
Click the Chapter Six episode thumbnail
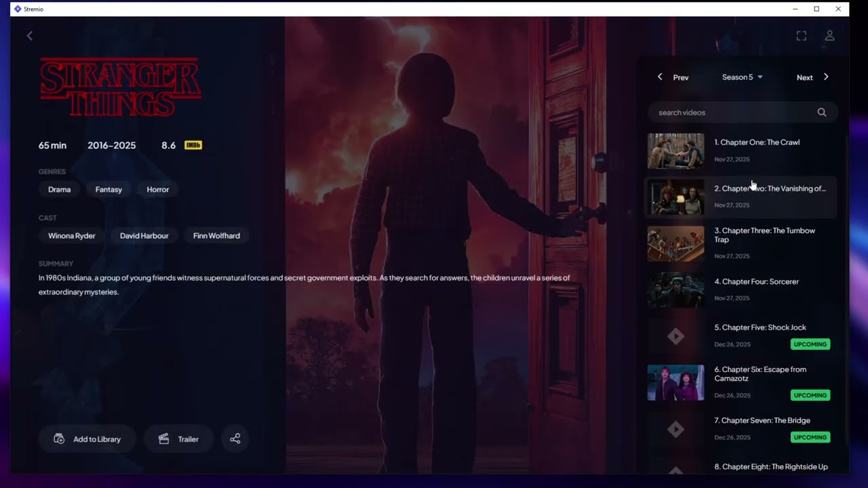(676, 382)
